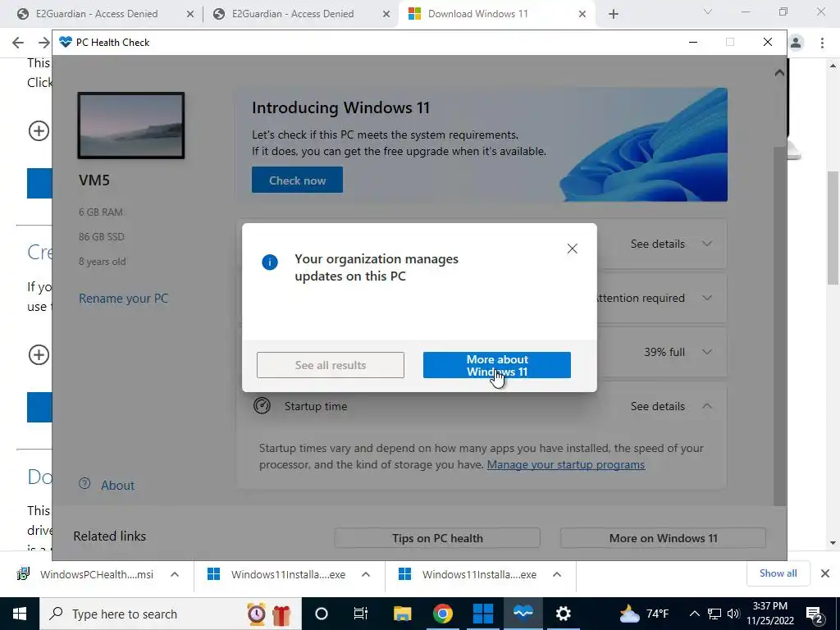Image resolution: width=840 pixels, height=630 pixels.
Task: Open options for second Windows11Installa exe
Action: (557, 575)
